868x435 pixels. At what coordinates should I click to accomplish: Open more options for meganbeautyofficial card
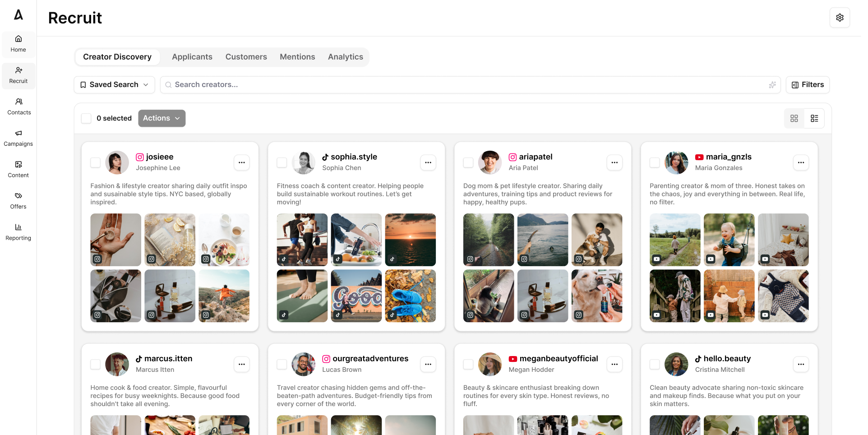coord(614,364)
